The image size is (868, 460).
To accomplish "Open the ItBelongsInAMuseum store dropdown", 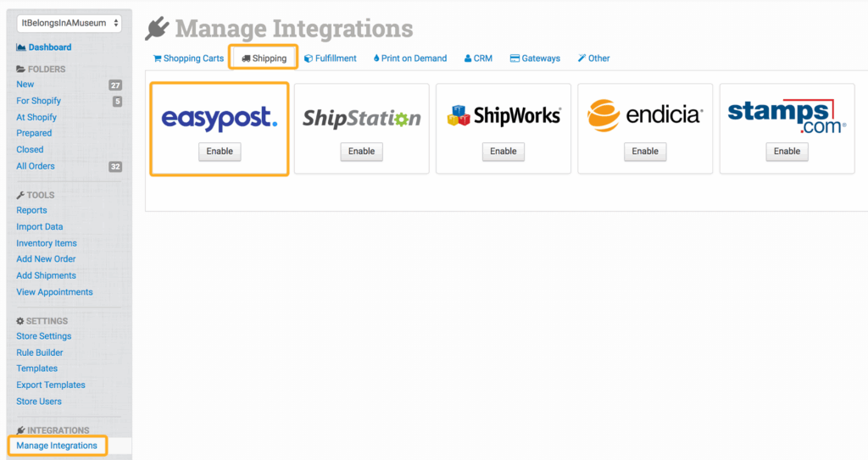I will [70, 24].
